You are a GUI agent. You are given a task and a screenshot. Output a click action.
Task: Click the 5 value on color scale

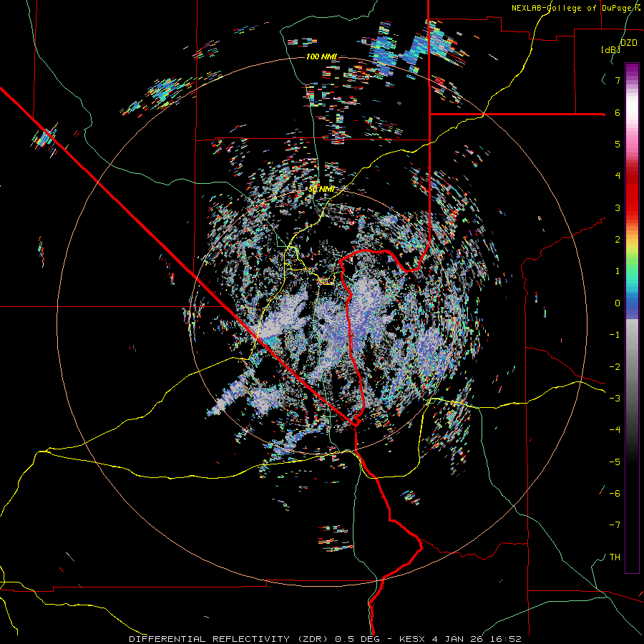tap(618, 144)
